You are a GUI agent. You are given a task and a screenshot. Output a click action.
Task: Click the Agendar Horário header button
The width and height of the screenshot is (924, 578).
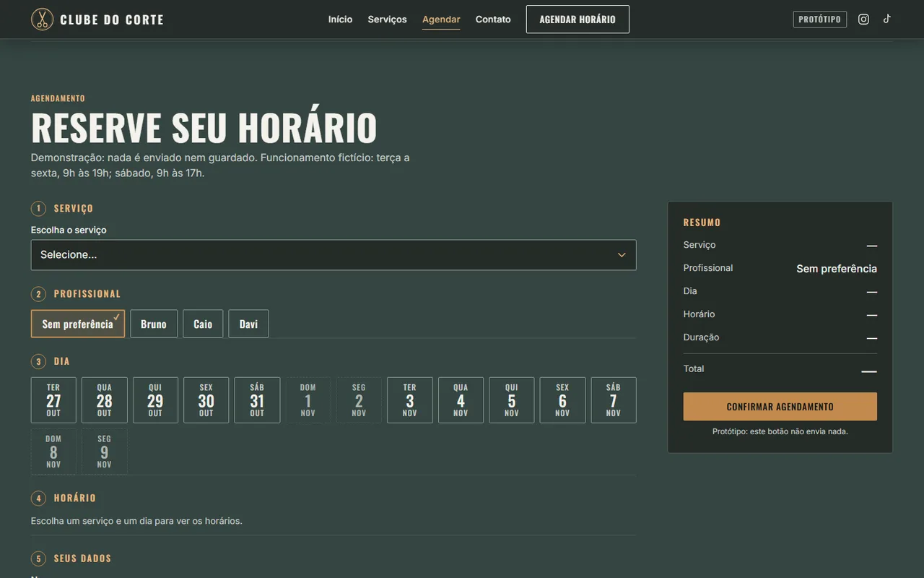pyautogui.click(x=577, y=20)
